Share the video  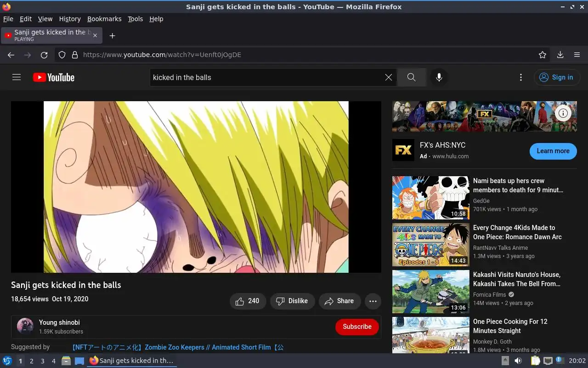tap(339, 301)
